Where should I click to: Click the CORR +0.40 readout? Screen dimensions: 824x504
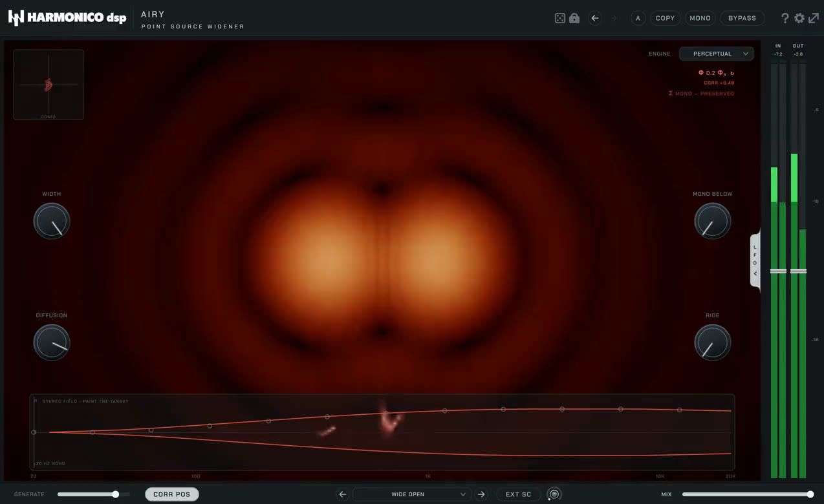click(x=719, y=83)
